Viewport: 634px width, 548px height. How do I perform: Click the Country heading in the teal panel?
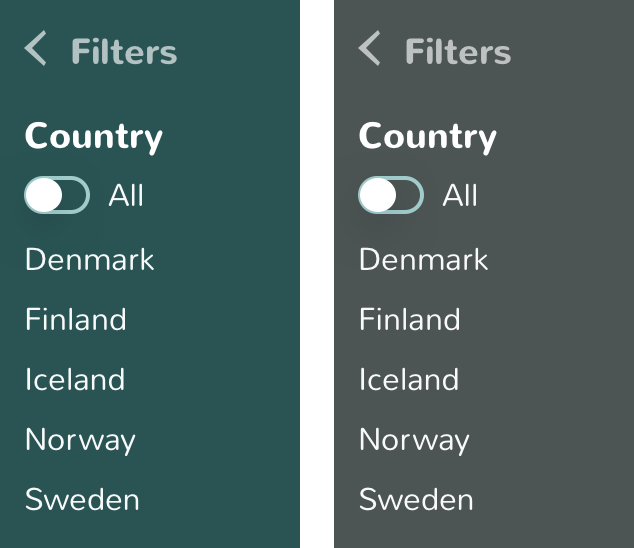click(x=94, y=136)
